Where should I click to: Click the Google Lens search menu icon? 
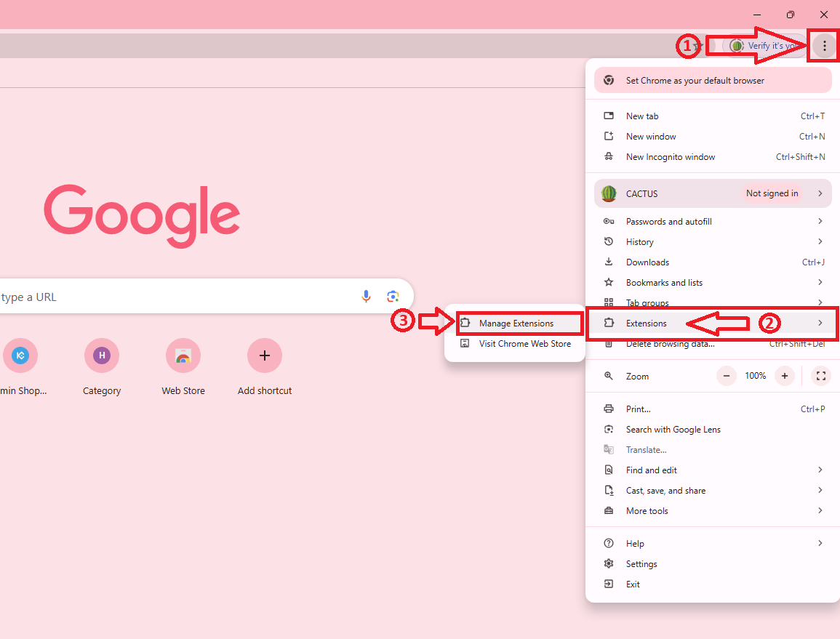(x=609, y=429)
